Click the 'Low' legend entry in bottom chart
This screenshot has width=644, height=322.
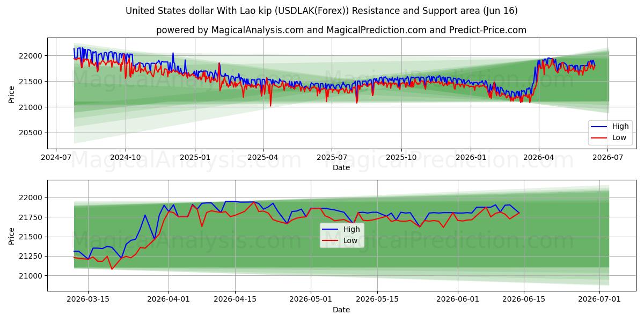(x=351, y=240)
